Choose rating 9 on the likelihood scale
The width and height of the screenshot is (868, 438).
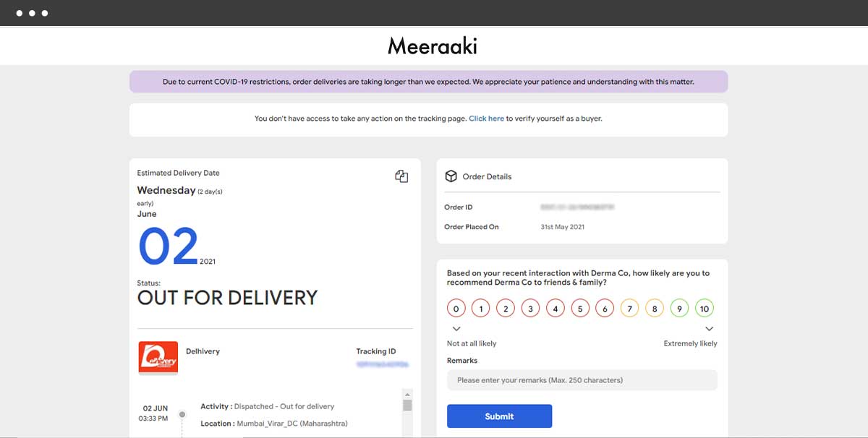point(679,309)
